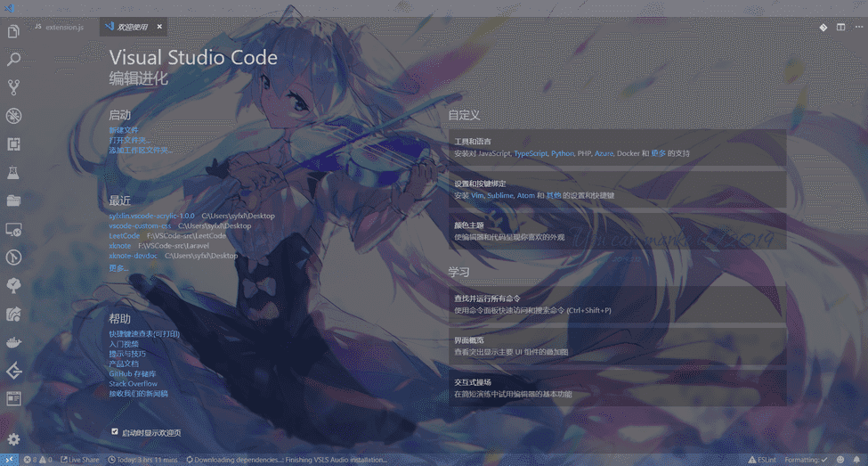Click the Live Share status bar item
868x466 pixels.
point(79,460)
